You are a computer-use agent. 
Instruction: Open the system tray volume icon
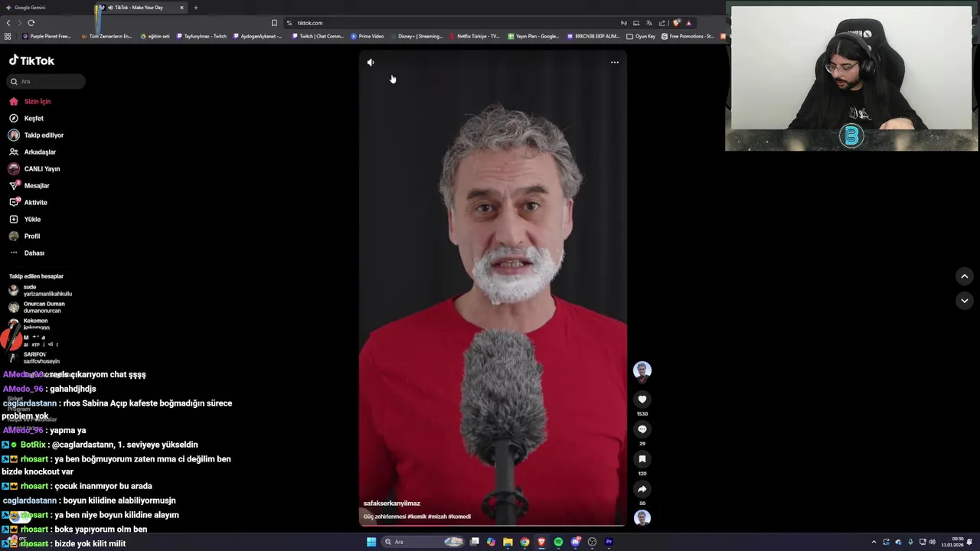pos(932,542)
